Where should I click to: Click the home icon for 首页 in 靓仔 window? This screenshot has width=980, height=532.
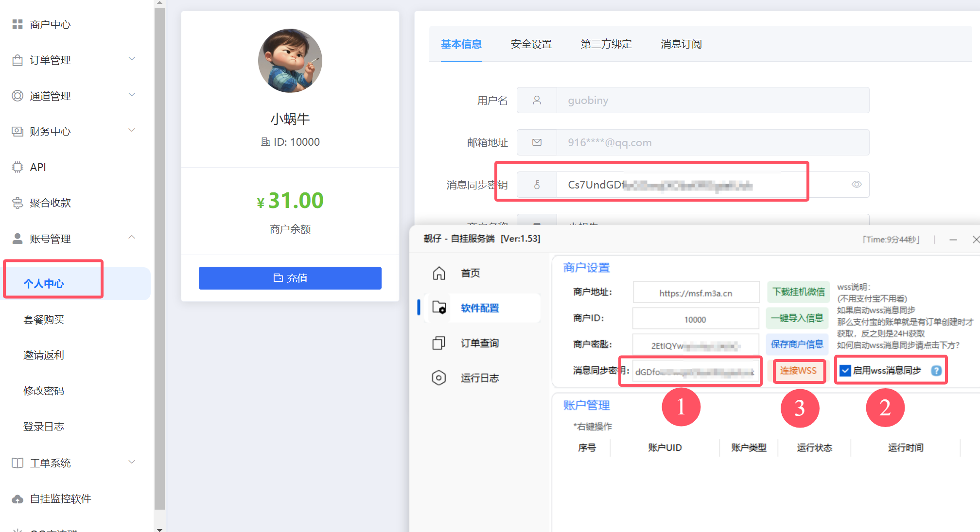439,273
